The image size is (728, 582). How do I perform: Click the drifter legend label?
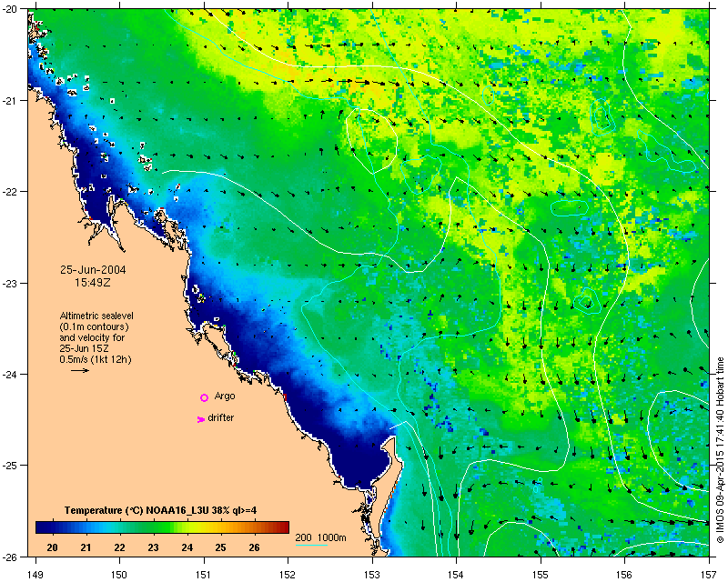[x=220, y=417]
